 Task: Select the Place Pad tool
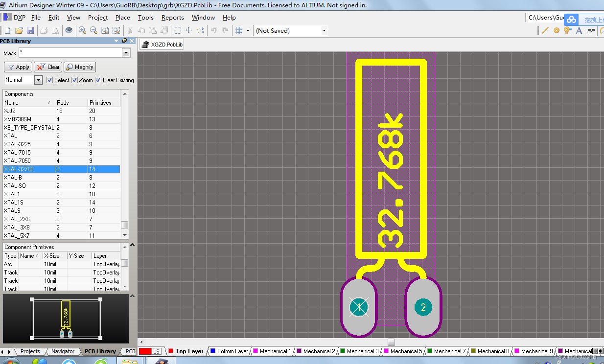[x=556, y=30]
